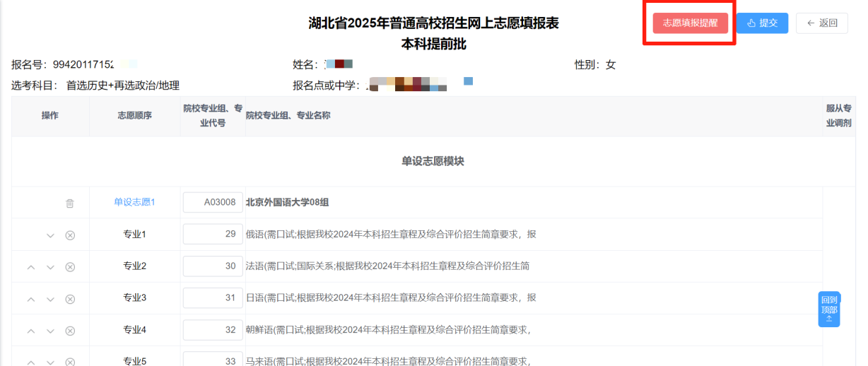The width and height of the screenshot is (868, 366).
Task: Click the 马来语 major description in 专业5
Action: tap(388, 361)
